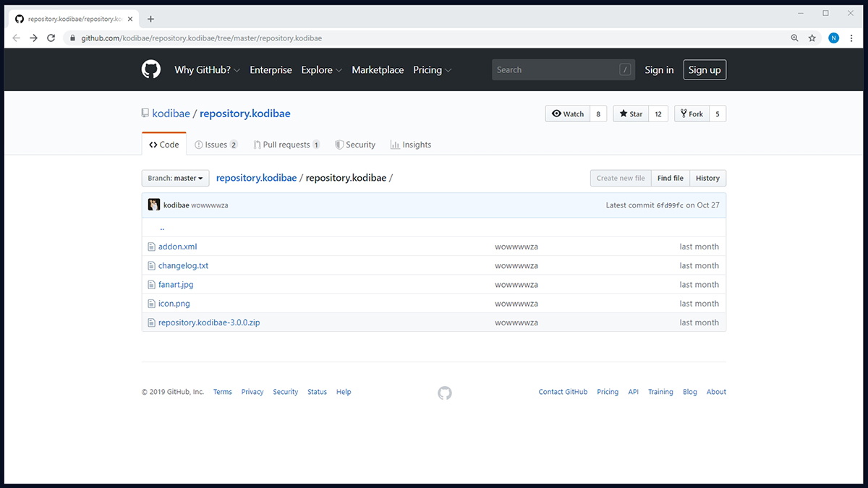
Task: Click the Sign in link
Action: coord(659,70)
